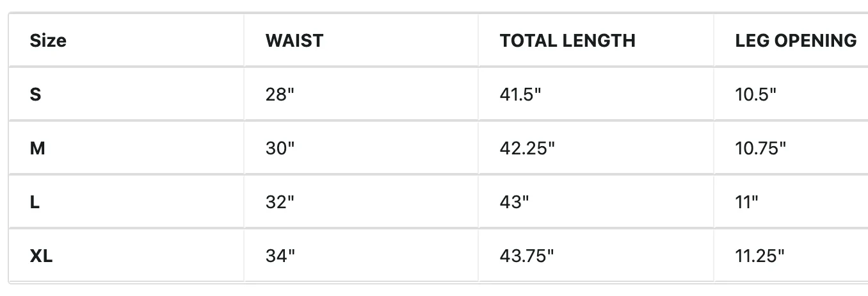This screenshot has width=868, height=296.
Task: Click the LEG OPENING column header
Action: click(796, 41)
